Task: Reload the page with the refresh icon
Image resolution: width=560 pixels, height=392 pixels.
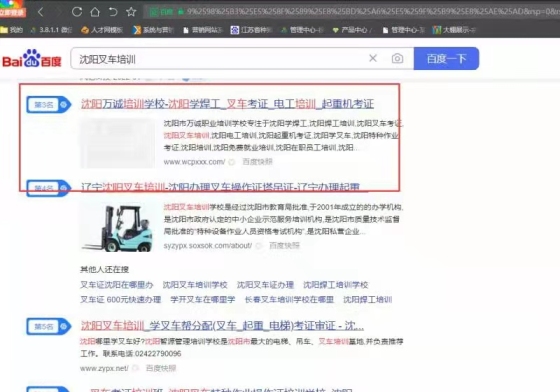Action: (x=77, y=12)
